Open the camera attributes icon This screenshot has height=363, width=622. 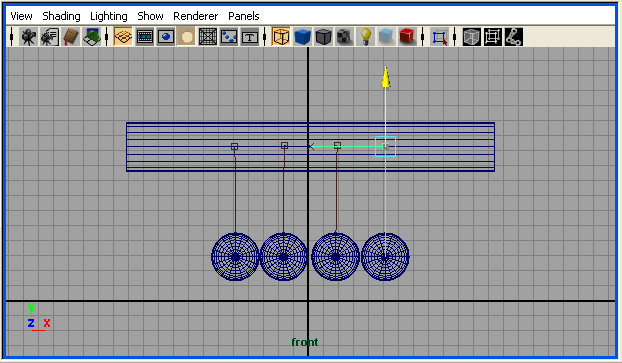(x=50, y=37)
